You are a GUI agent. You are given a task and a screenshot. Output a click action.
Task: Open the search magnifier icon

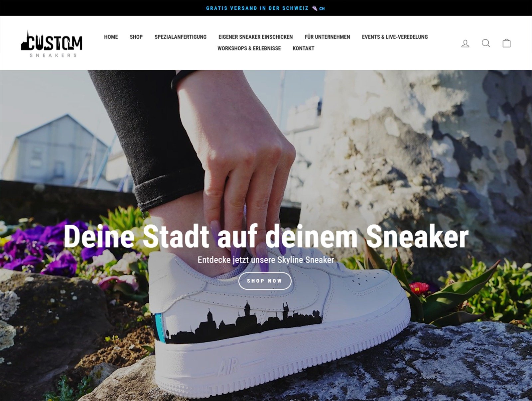(486, 43)
